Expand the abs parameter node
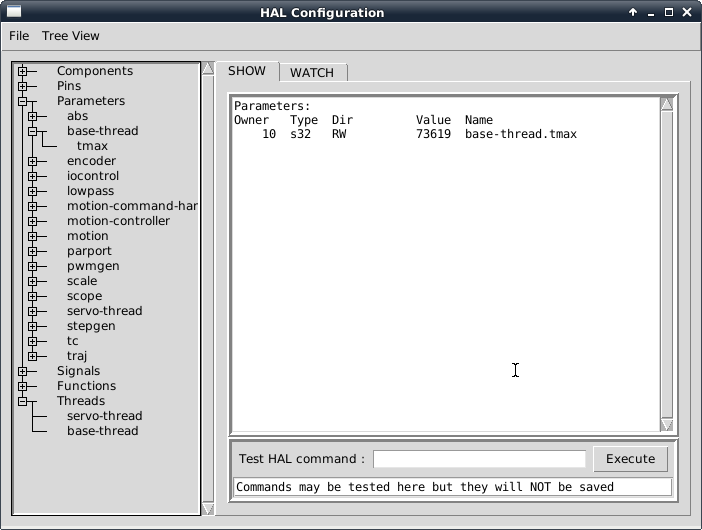Screen dimensions: 702x530 click(x=32, y=116)
